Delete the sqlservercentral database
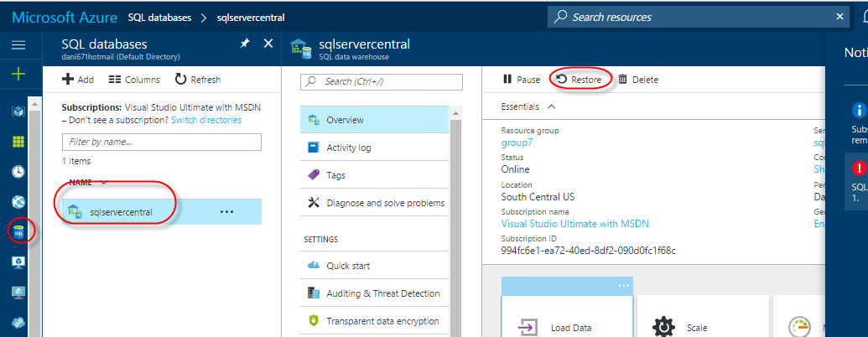Image resolution: width=868 pixels, height=337 pixels. (638, 80)
